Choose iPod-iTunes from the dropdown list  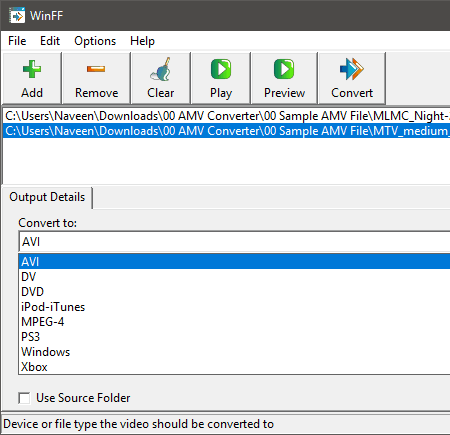[234, 307]
